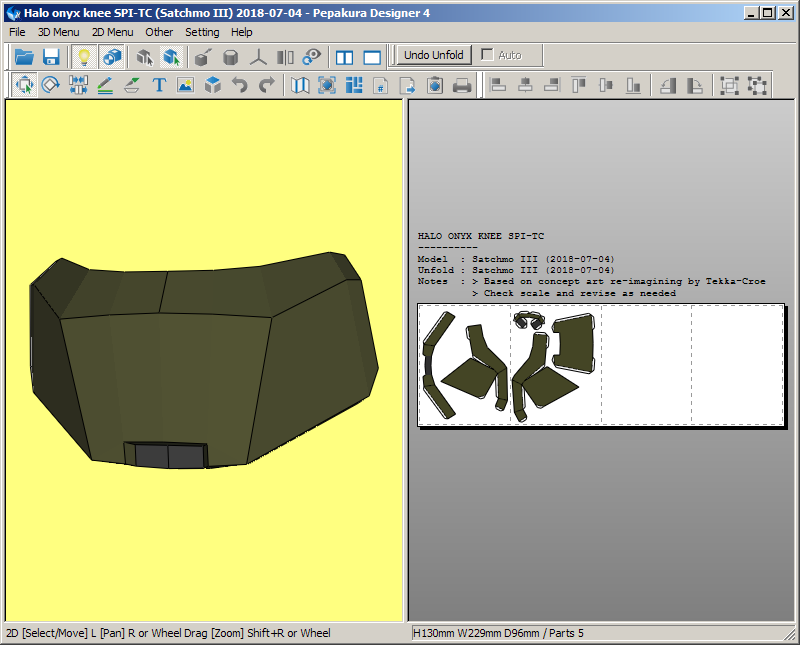
Task: Click the folded map icon
Action: coord(300,85)
